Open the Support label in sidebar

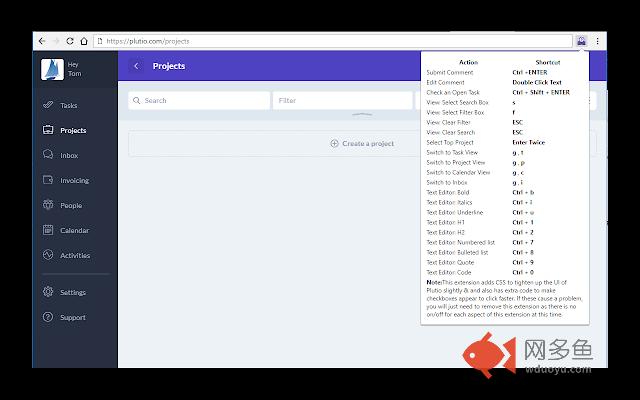pos(73,318)
